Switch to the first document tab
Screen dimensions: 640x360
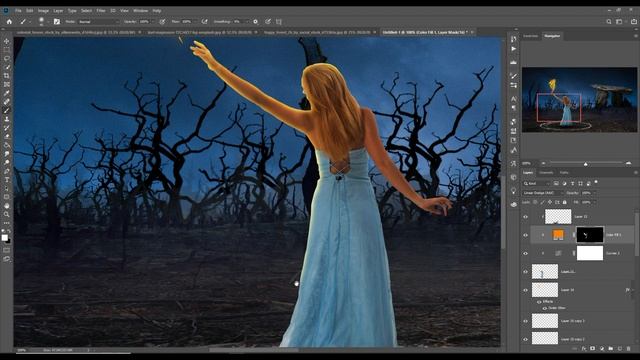tap(77, 32)
